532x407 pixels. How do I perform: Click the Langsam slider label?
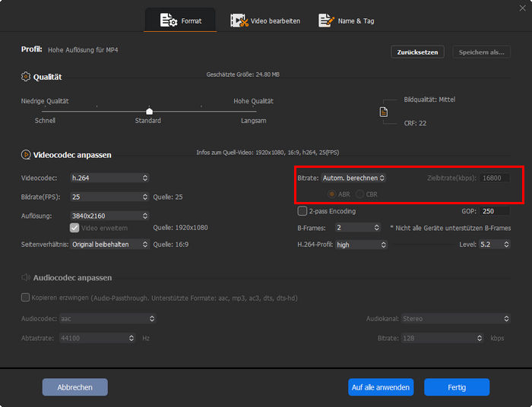[x=253, y=121]
